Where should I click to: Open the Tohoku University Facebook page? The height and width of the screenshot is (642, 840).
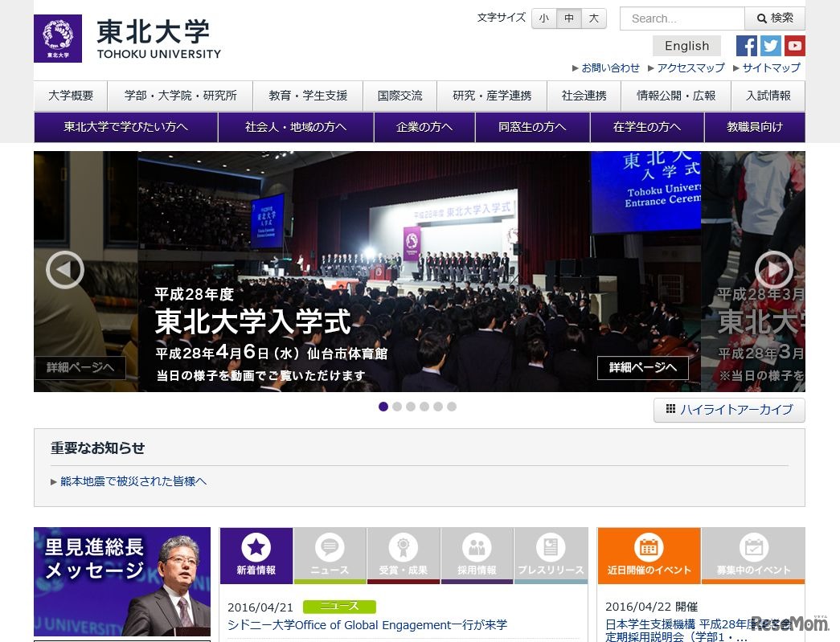746,46
